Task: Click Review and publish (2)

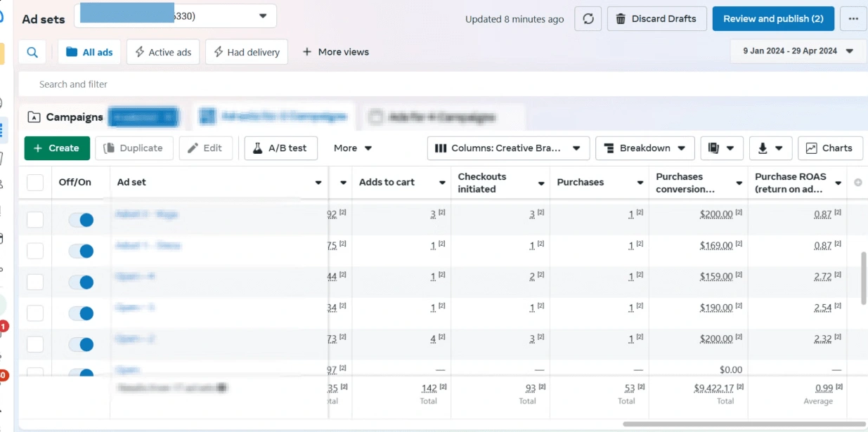Action: (x=773, y=19)
